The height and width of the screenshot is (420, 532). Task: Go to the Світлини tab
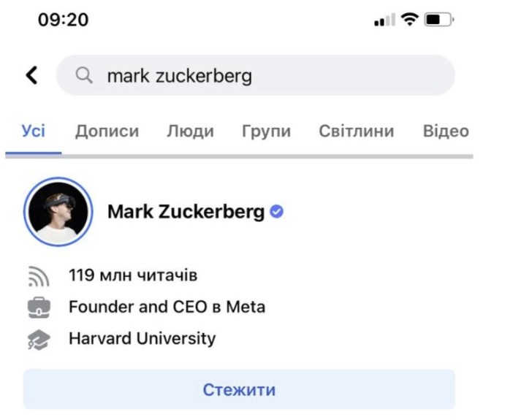pyautogui.click(x=357, y=131)
